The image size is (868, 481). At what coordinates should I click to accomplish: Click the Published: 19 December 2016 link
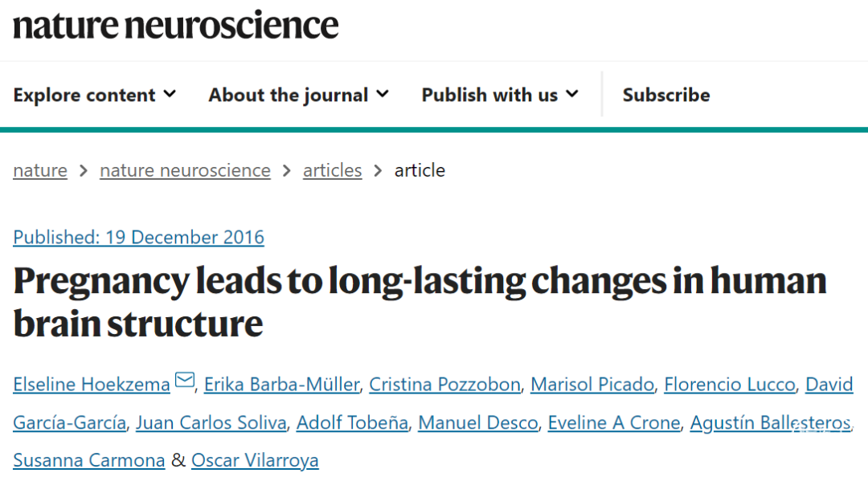click(138, 237)
